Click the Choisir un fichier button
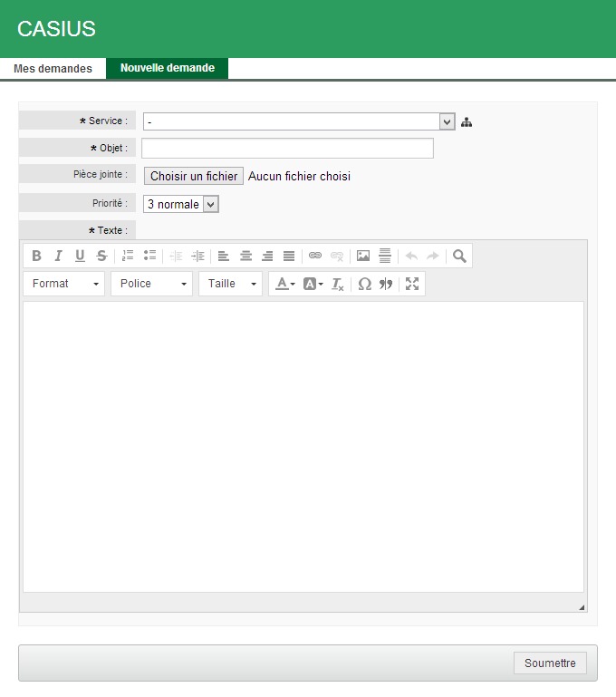Viewport: 616px width, 697px height. click(x=194, y=177)
